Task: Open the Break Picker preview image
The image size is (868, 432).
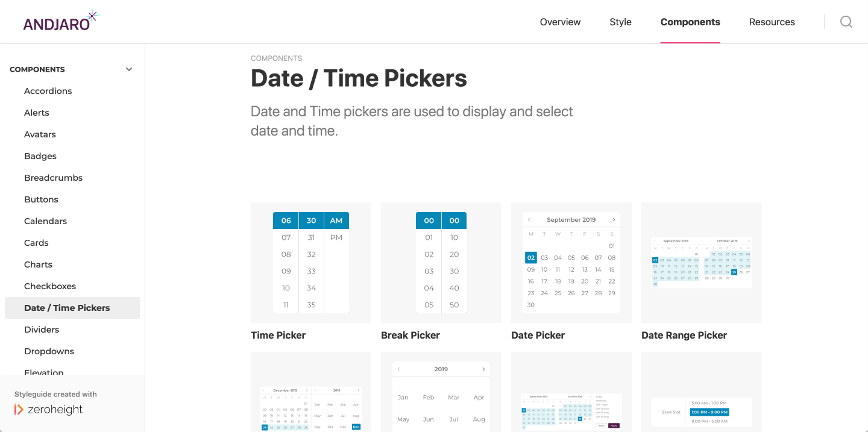Action: coord(441,263)
